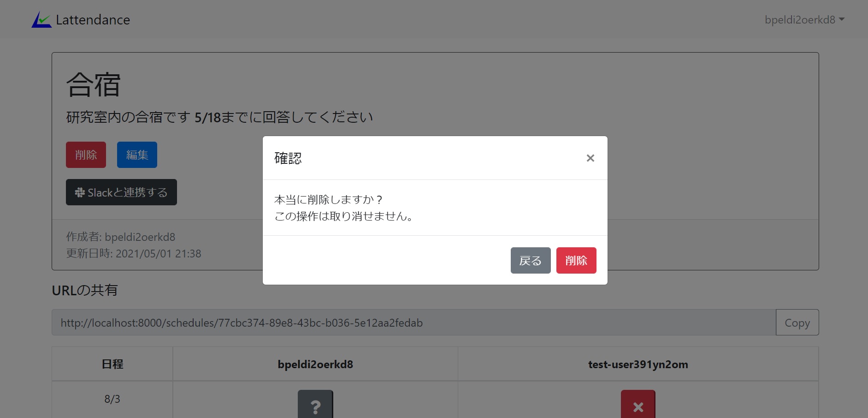Screen dimensions: 868x418
Task: Click the Lattendance brand link
Action: point(81,19)
